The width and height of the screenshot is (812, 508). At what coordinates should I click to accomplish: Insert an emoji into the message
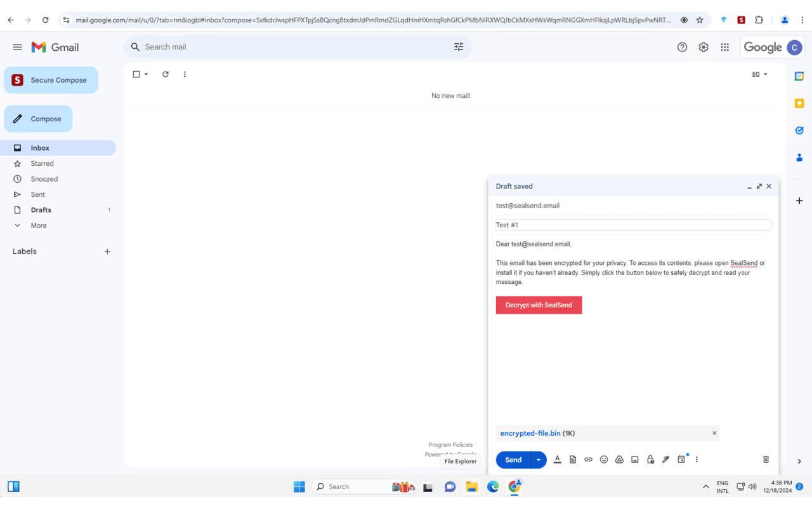[x=603, y=459]
